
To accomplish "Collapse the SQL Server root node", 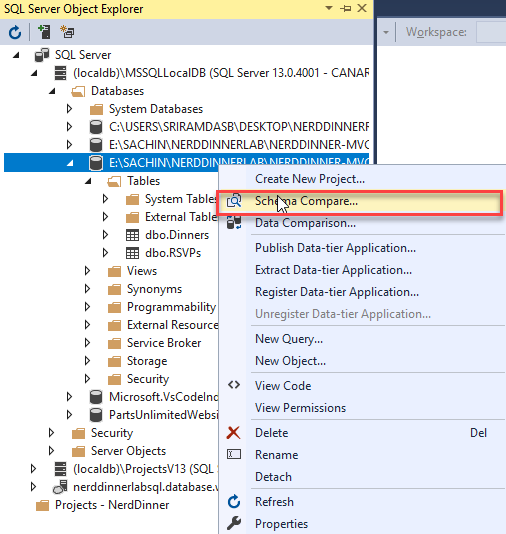I will [x=16, y=55].
